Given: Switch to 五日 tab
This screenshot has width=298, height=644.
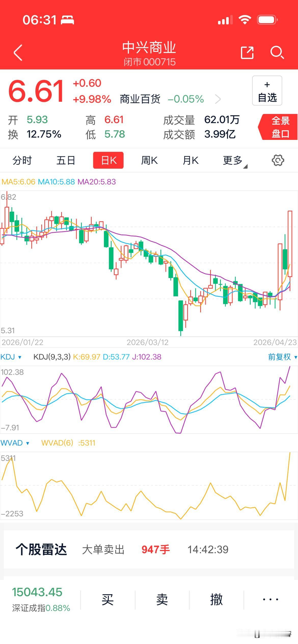Looking at the screenshot, I should click(66, 160).
